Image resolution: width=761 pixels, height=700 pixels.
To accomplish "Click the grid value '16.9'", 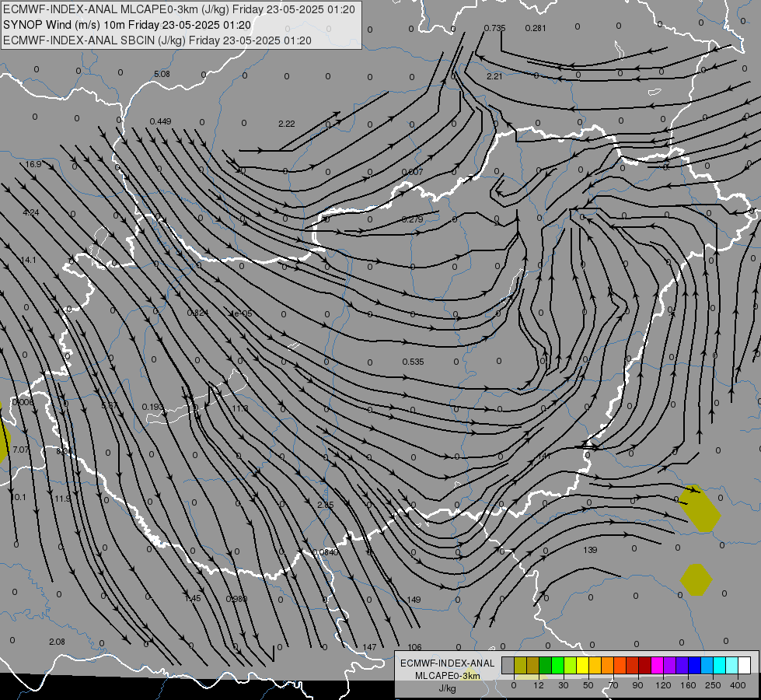I will point(33,165).
